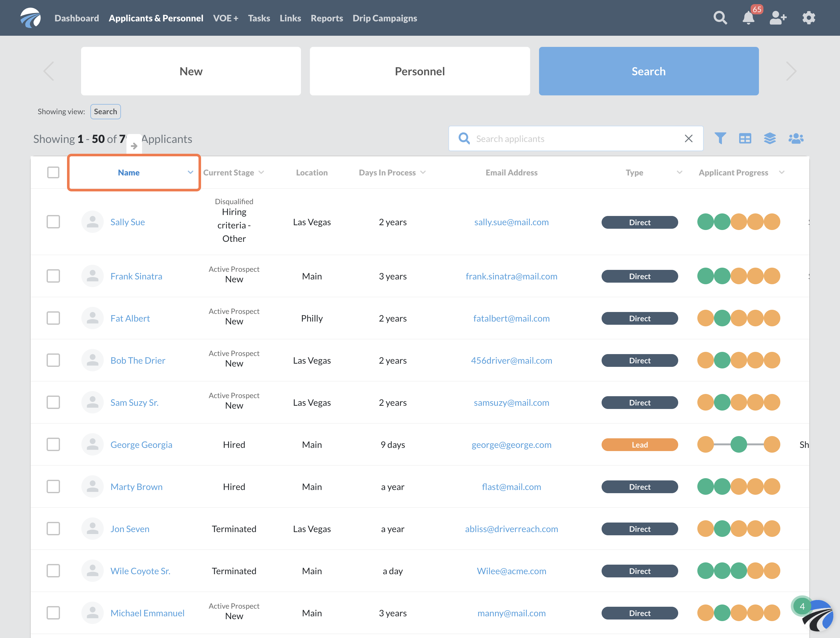840x638 pixels.
Task: Click Sam Suzy Sr.'s avatar icon
Action: tap(92, 403)
